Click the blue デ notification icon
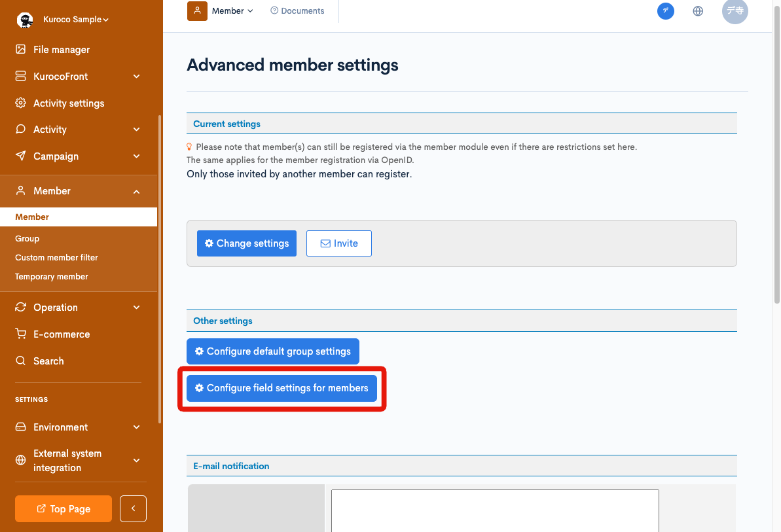Viewport: 781px width, 532px height. [666, 11]
